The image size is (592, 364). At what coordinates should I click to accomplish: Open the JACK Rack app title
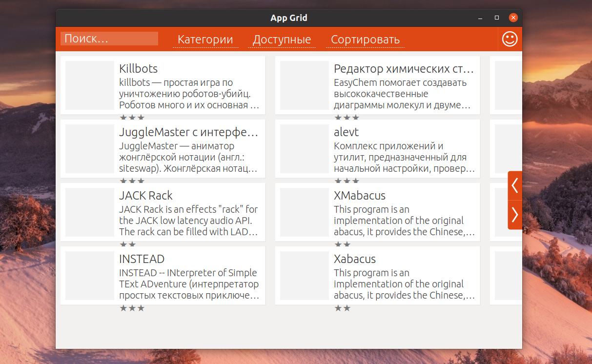(x=146, y=196)
